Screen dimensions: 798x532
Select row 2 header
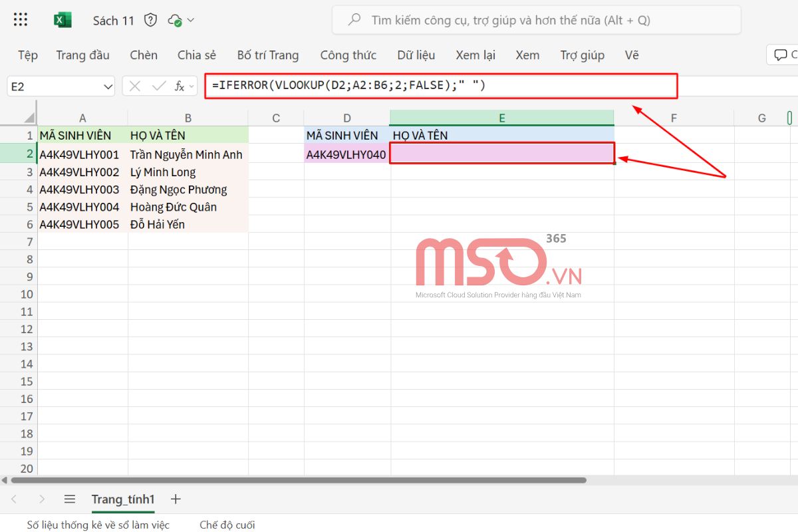pos(19,154)
